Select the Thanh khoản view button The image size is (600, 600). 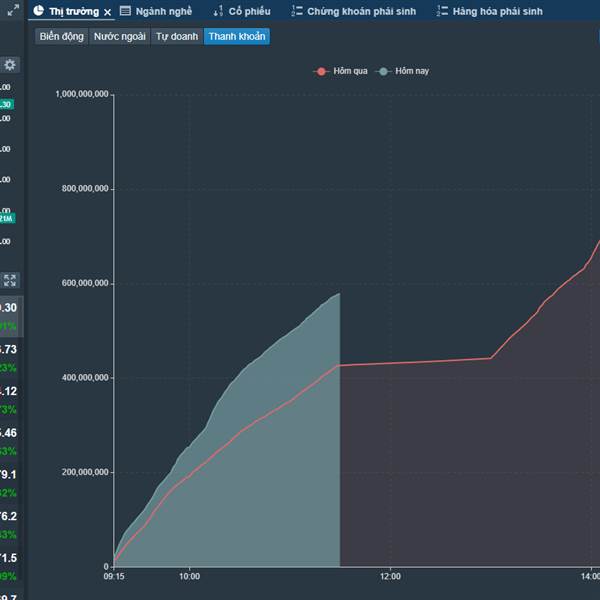click(237, 36)
